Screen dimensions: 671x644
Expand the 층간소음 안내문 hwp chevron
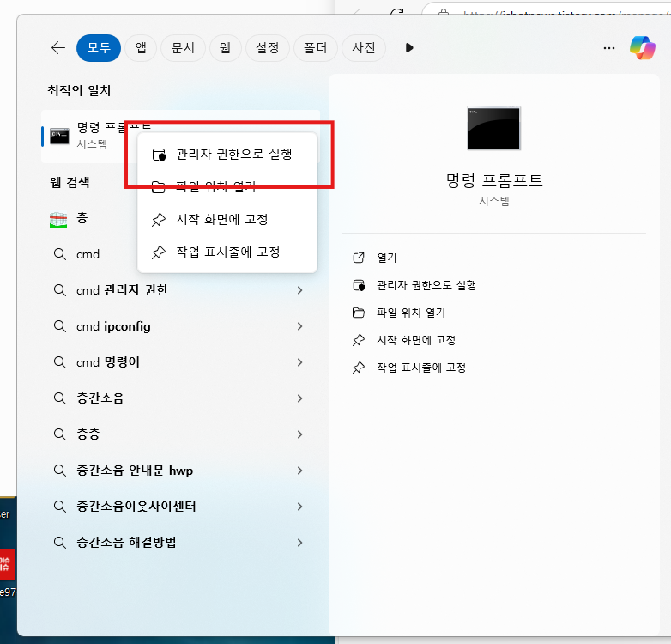tap(299, 471)
